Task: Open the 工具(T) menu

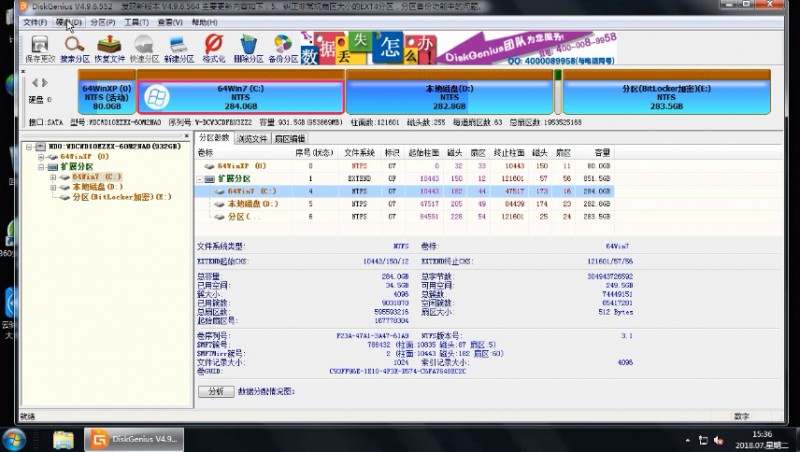Action: coord(136,22)
